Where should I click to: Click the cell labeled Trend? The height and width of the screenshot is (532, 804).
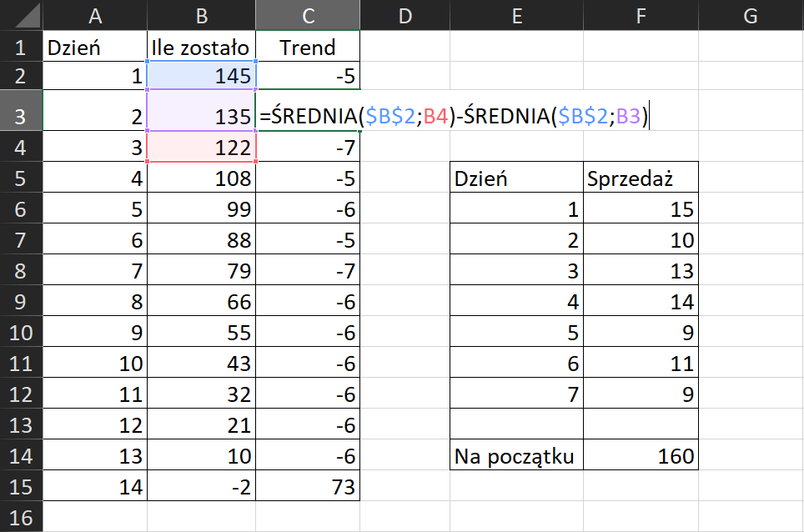point(307,48)
